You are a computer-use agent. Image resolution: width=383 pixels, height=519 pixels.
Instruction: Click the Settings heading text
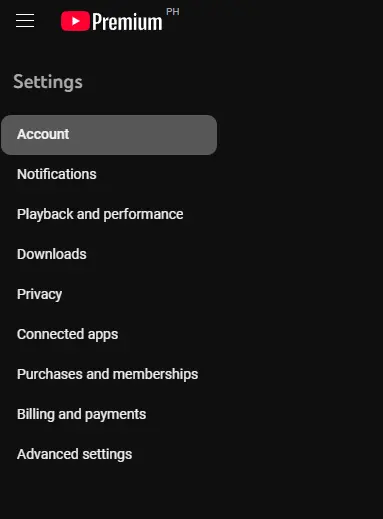[48, 82]
